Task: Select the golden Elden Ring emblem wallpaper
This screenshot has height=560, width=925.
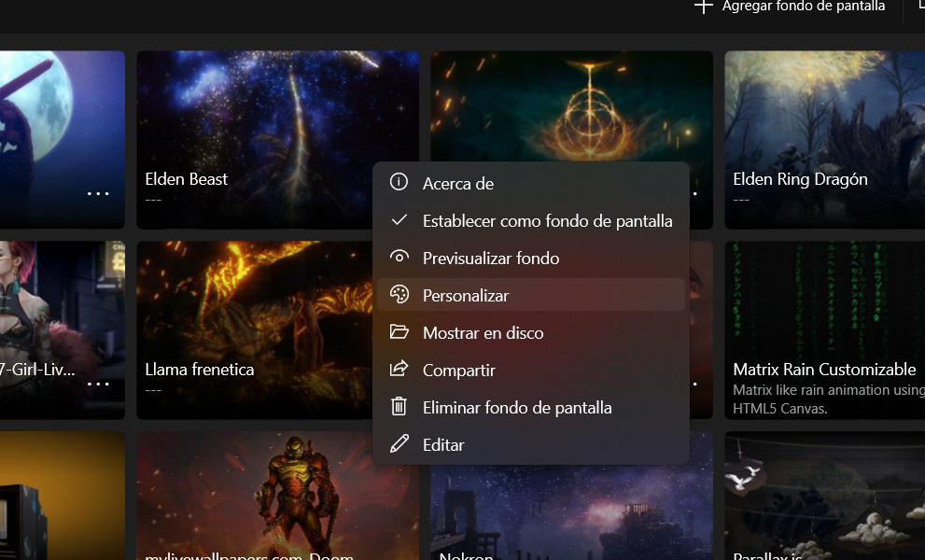Action: point(571,106)
